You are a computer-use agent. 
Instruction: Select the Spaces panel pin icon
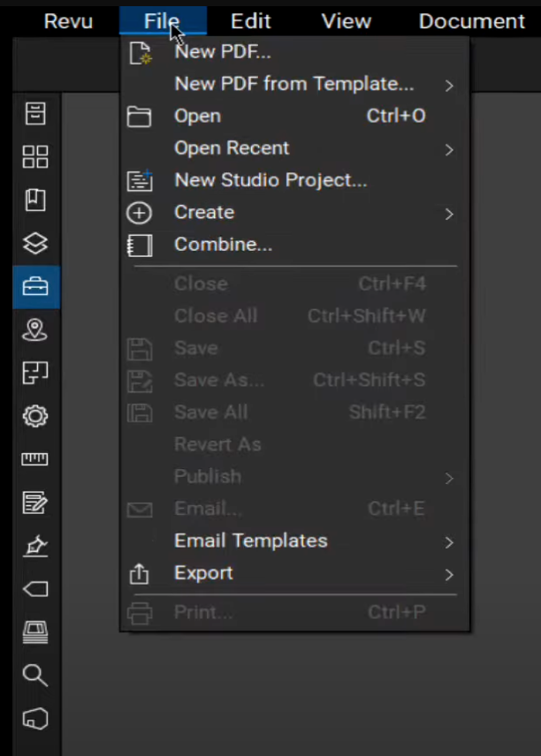(35, 330)
